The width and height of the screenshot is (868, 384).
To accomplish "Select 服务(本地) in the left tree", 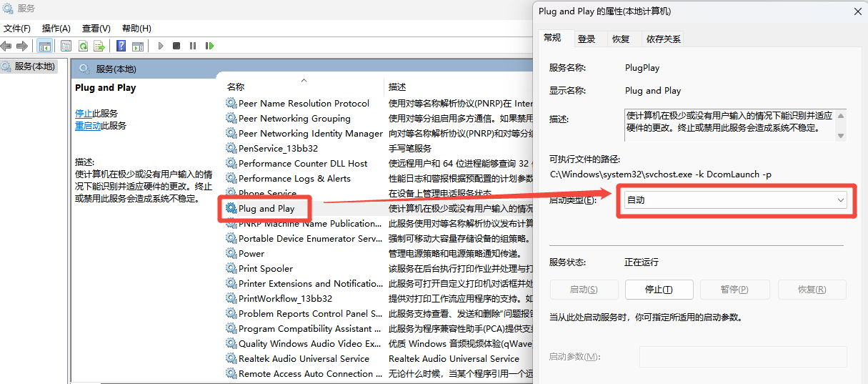I will (x=34, y=67).
